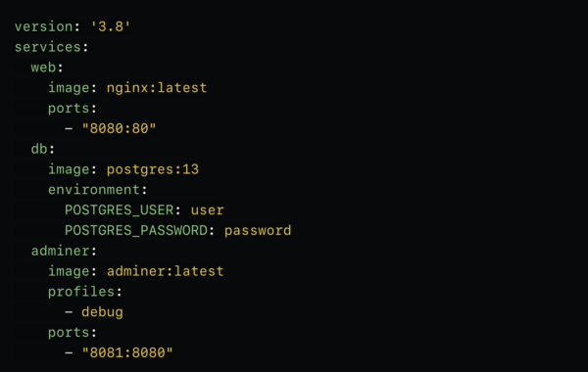The image size is (588, 372).
Task: Click the adminer:latest image value
Action: pos(166,271)
